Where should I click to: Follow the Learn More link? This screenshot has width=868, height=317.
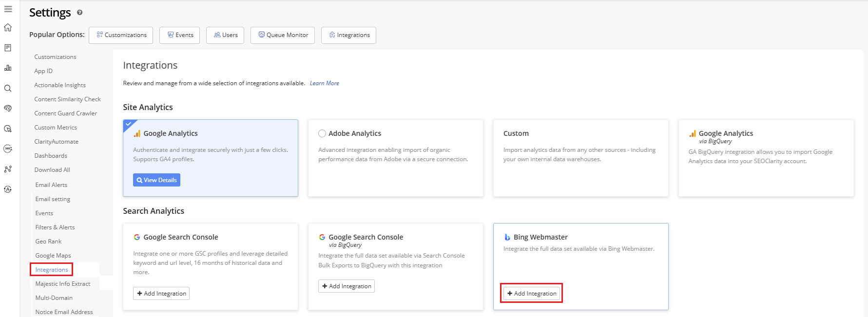point(325,83)
